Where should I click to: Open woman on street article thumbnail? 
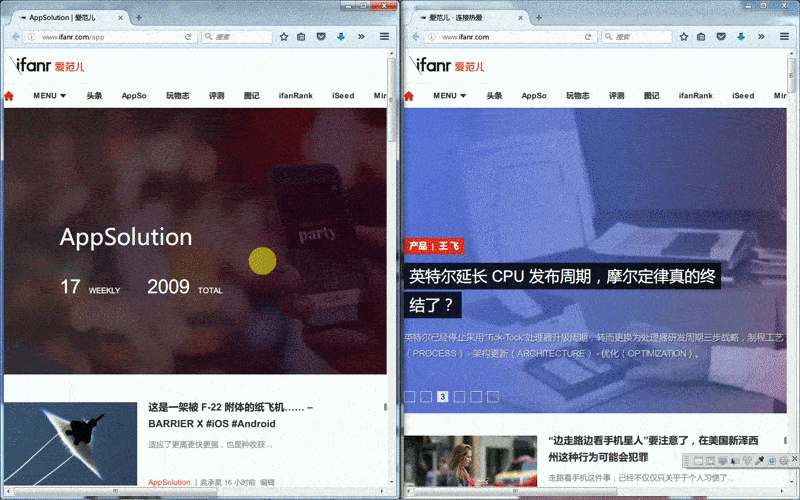click(470, 461)
